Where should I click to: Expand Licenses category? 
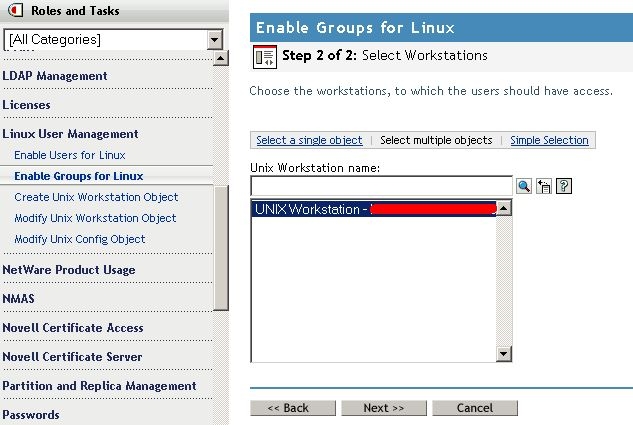(27, 105)
